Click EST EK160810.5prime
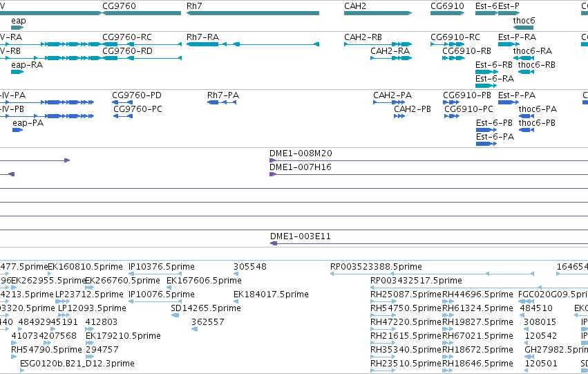This screenshot has width=588, height=374. pyautogui.click(x=50, y=274)
